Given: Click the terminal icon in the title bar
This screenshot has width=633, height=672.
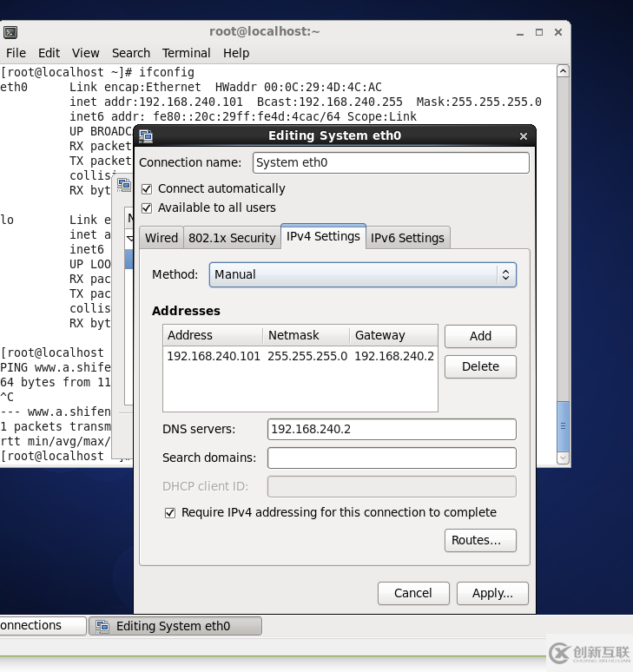Looking at the screenshot, I should 10,32.
